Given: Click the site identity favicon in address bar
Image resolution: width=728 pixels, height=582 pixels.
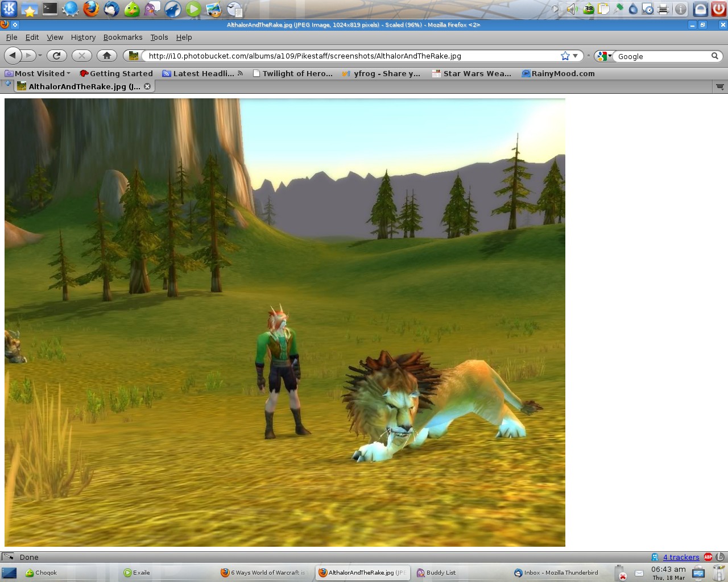Looking at the screenshot, I should 134,56.
